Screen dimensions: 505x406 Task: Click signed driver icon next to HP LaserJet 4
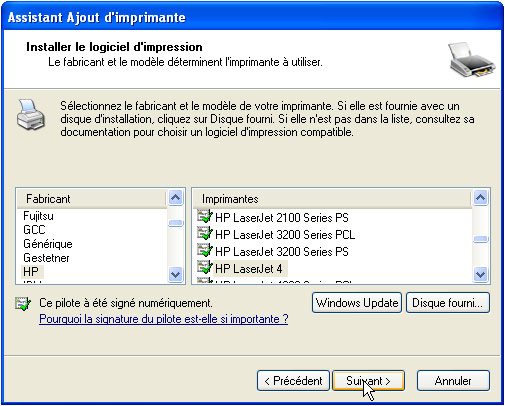[205, 267]
